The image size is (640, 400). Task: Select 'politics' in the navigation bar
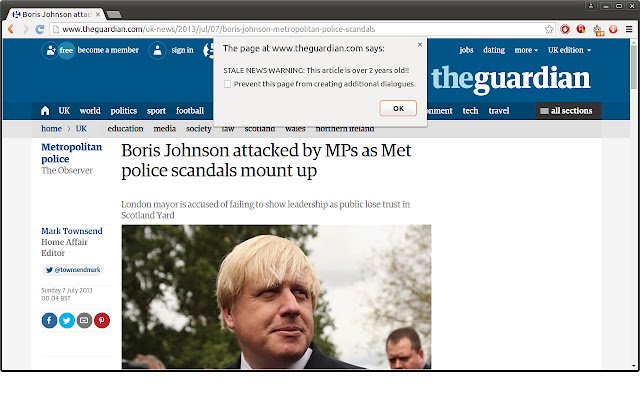[124, 111]
